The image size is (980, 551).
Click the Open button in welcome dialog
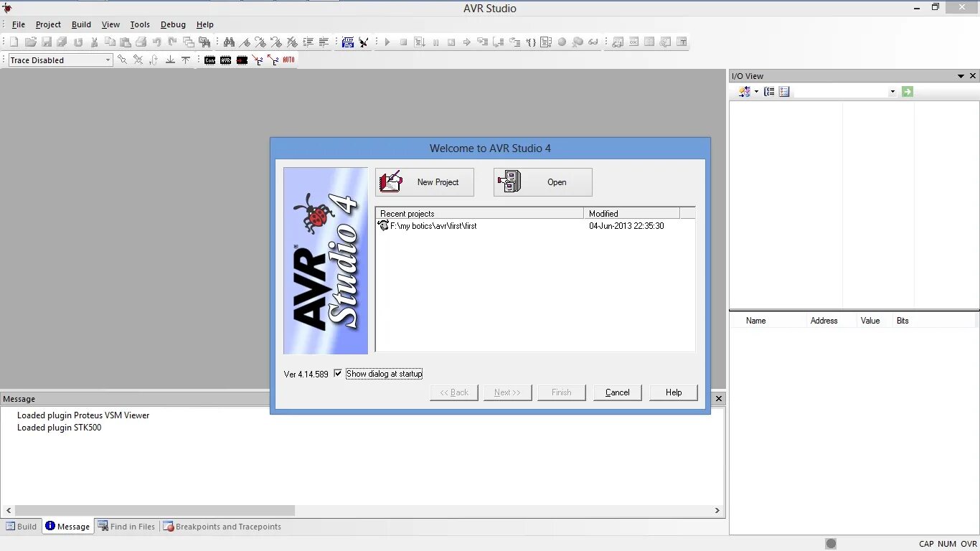(x=543, y=182)
